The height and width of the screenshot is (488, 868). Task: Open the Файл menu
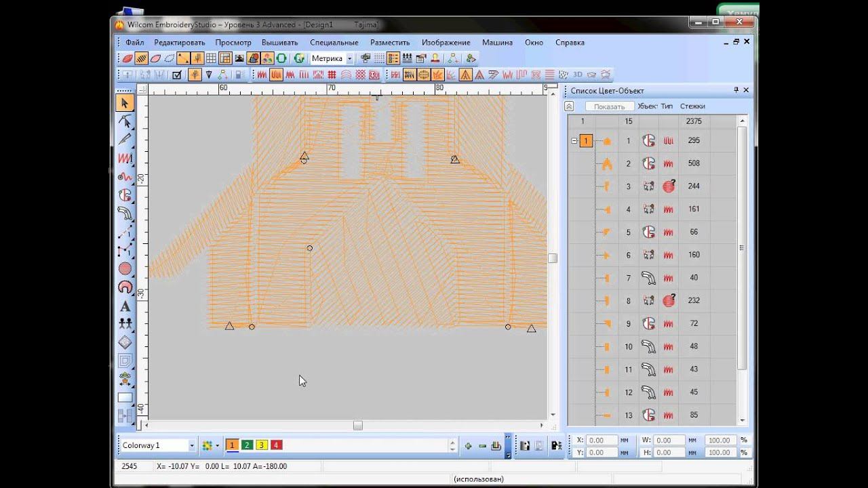click(134, 42)
